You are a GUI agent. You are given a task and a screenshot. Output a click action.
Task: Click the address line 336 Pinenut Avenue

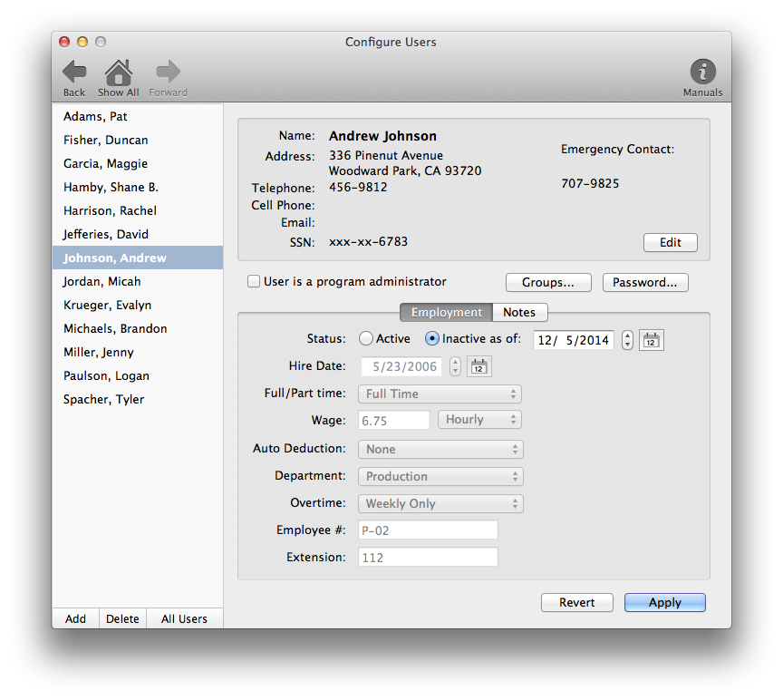[385, 155]
